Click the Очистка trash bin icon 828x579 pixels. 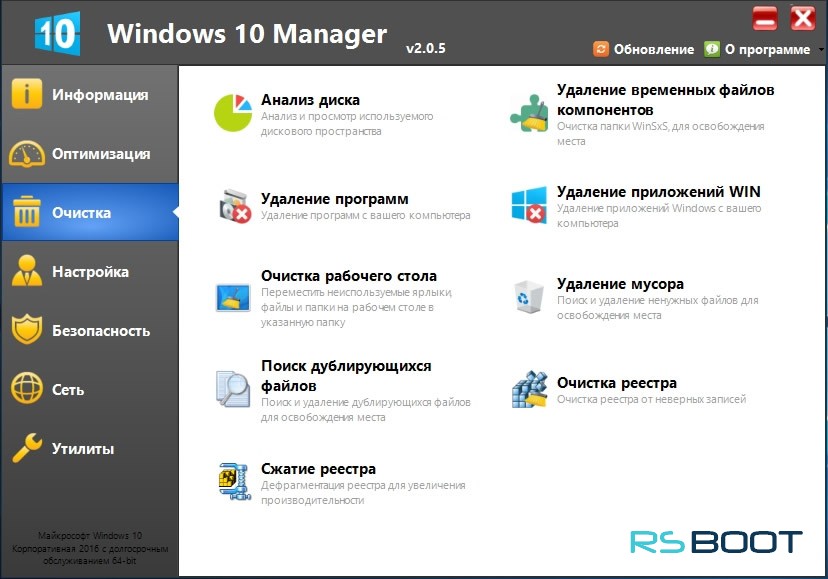tap(26, 212)
